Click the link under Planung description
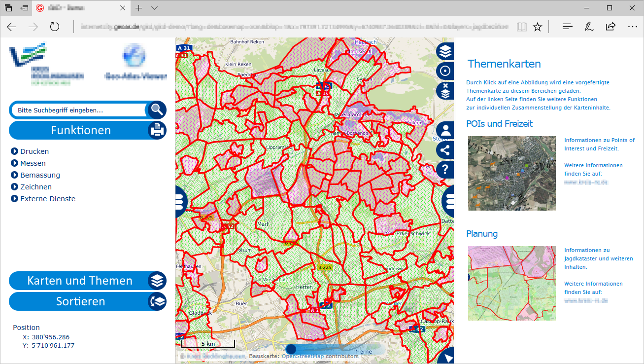This screenshot has width=644, height=364. coord(586,300)
